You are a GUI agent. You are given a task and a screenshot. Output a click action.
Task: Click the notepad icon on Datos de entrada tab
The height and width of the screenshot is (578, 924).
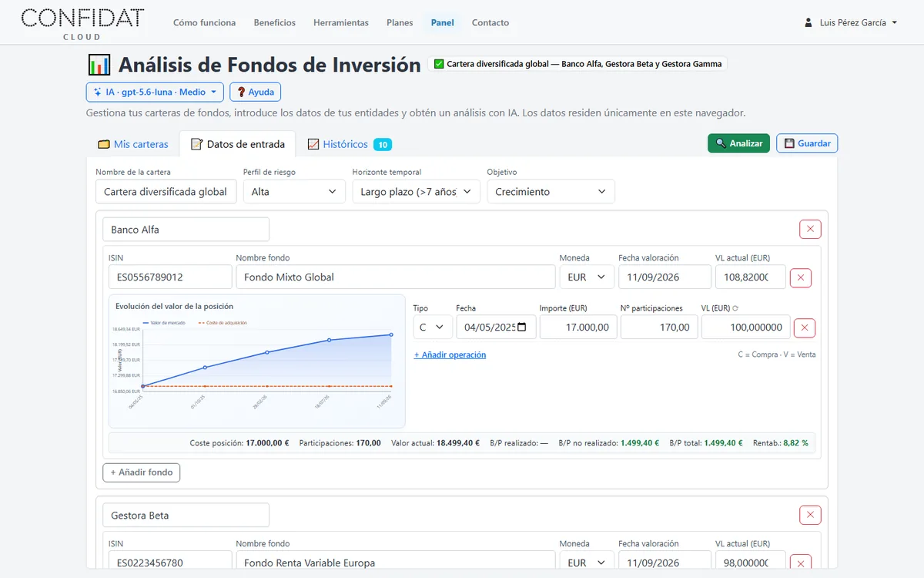click(x=196, y=144)
